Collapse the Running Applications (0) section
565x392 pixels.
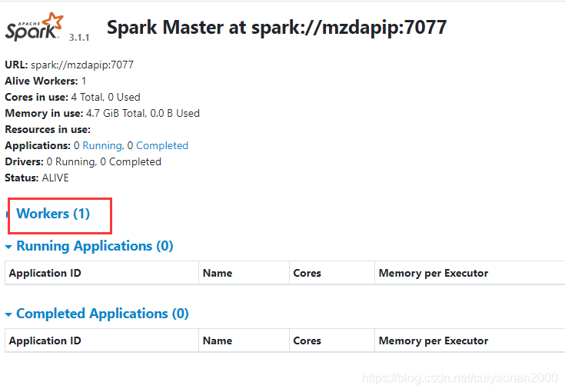tap(95, 246)
